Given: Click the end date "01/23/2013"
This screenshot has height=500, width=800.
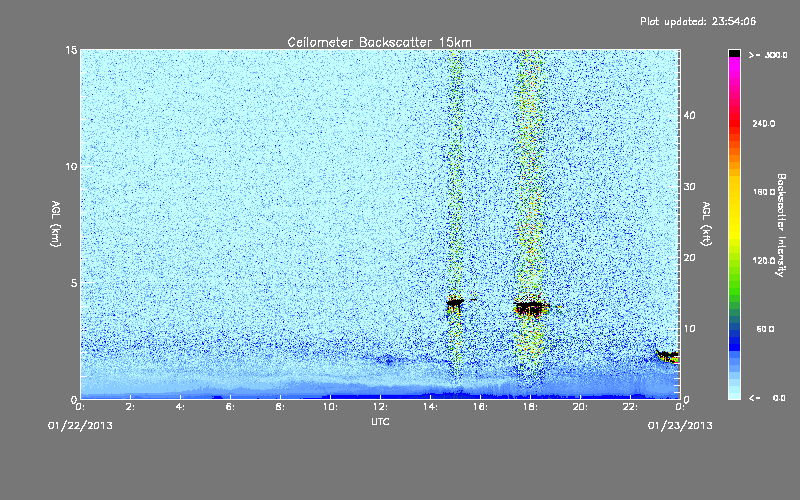Looking at the screenshot, I should coord(680,426).
